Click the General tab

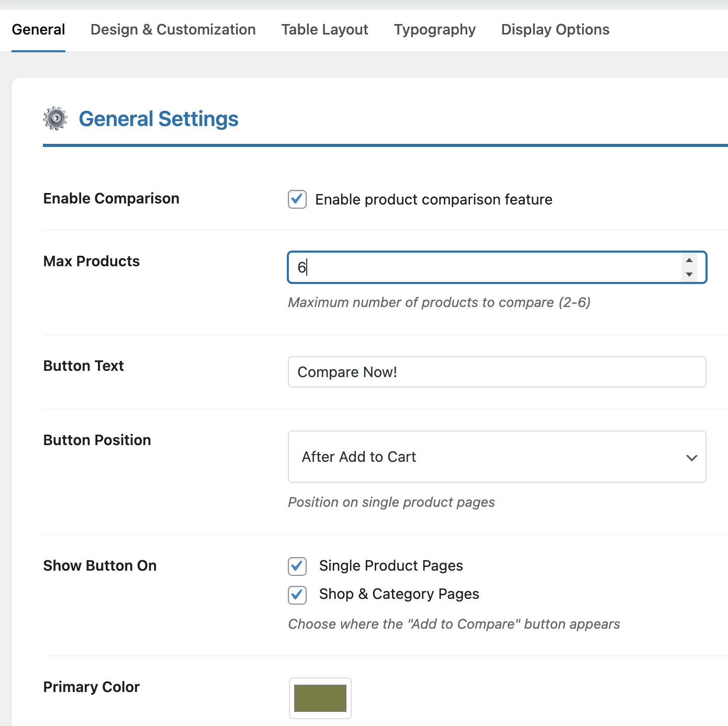tap(38, 30)
